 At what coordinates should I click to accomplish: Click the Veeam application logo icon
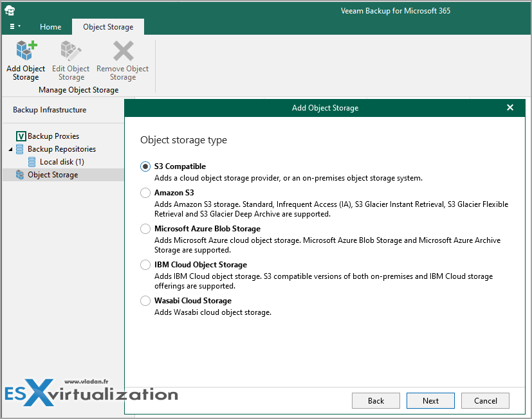(10, 10)
